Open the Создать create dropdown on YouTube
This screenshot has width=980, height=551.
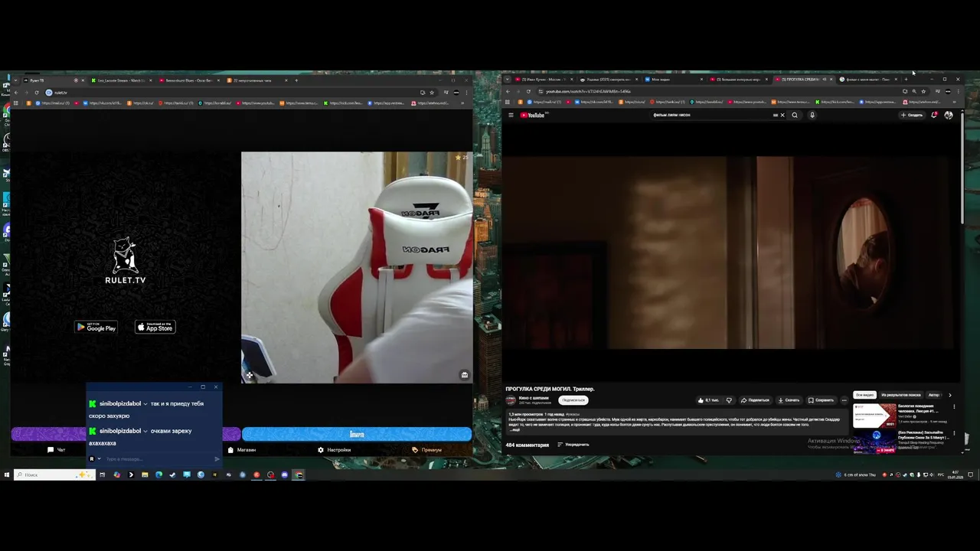912,115
